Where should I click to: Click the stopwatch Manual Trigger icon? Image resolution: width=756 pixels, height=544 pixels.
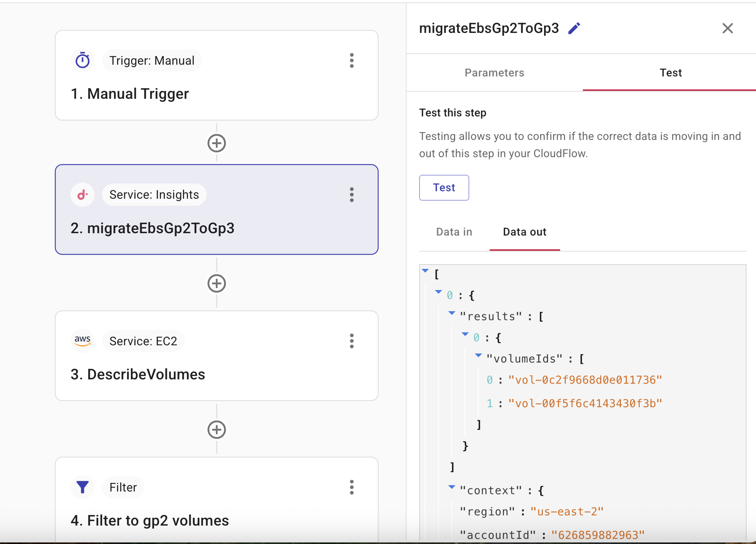coord(83,61)
